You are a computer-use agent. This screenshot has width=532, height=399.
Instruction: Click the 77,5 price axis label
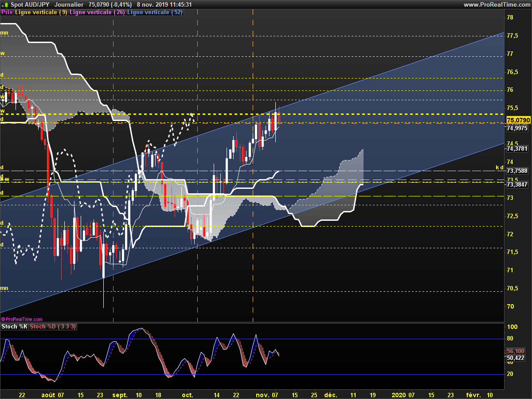point(512,35)
